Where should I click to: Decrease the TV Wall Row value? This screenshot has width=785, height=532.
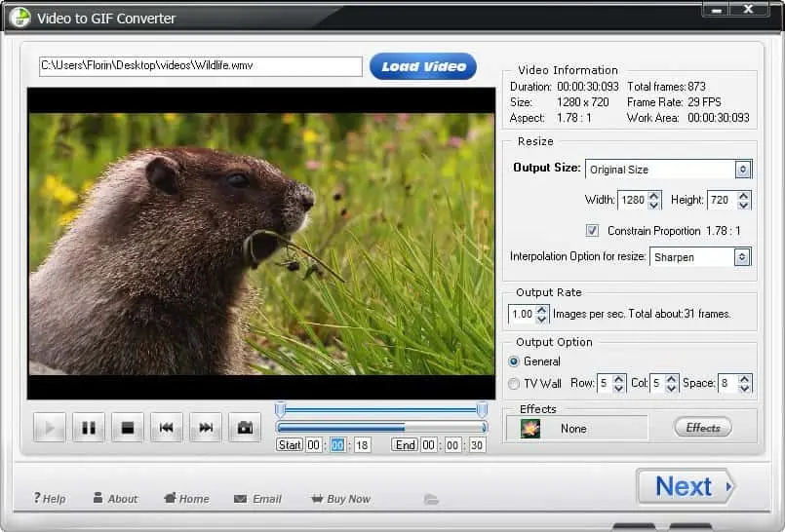pyautogui.click(x=619, y=388)
